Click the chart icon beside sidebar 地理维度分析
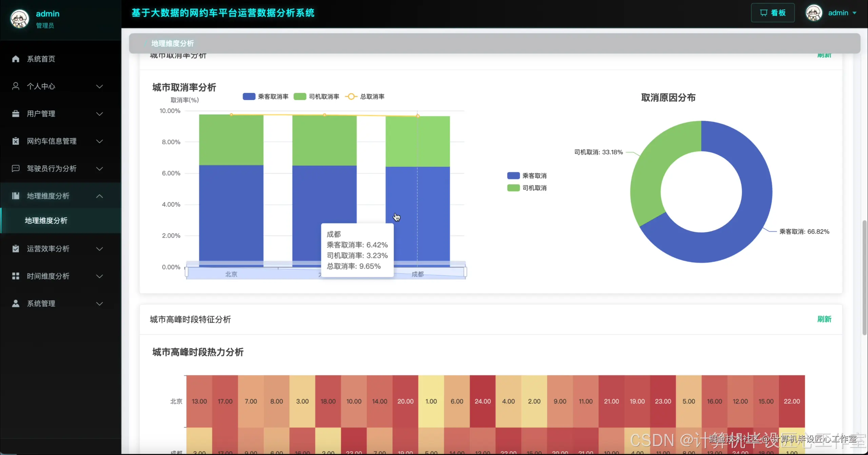This screenshot has width=868, height=455. (x=16, y=196)
